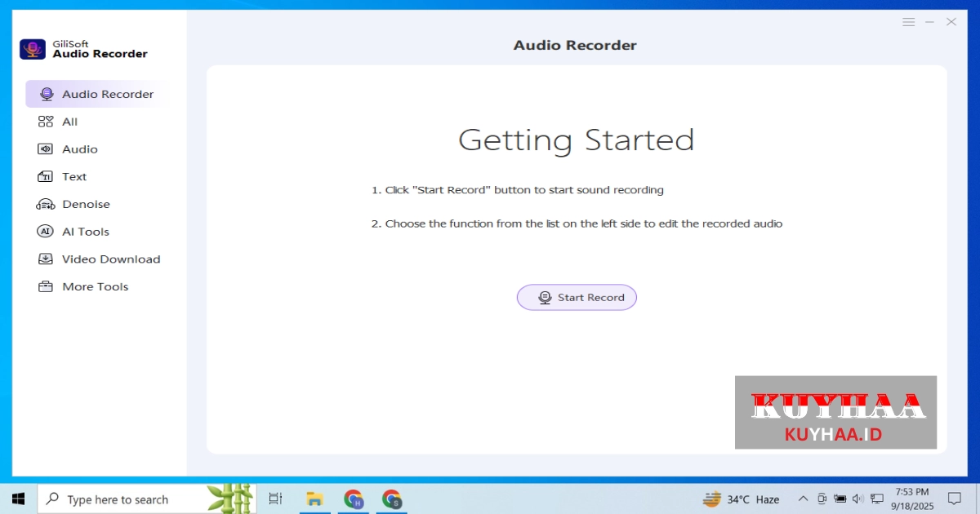Viewport: 980px width, 514px height.
Task: Click the network status tray icon
Action: pos(877,498)
